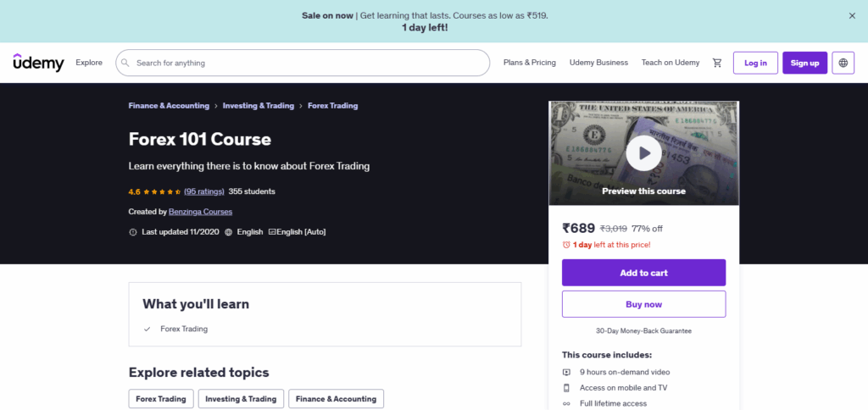Open Udemy Business
The image size is (868, 410).
tap(598, 63)
